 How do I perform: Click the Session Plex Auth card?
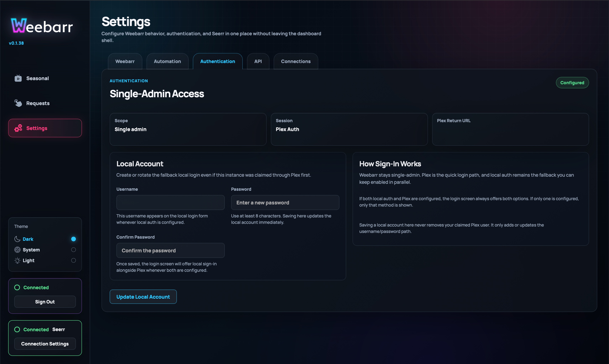[x=349, y=129]
